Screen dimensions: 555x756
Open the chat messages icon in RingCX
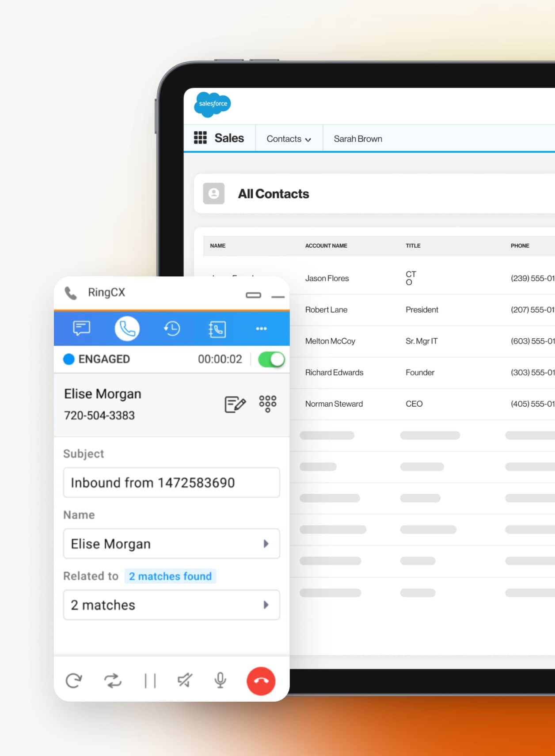81,329
